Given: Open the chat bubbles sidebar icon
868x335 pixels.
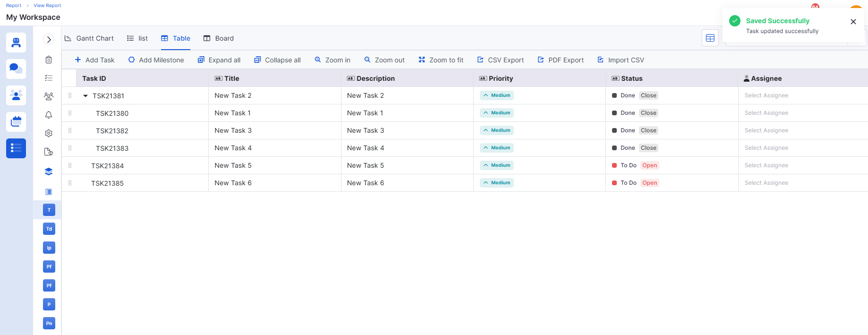Looking at the screenshot, I should coord(16,69).
